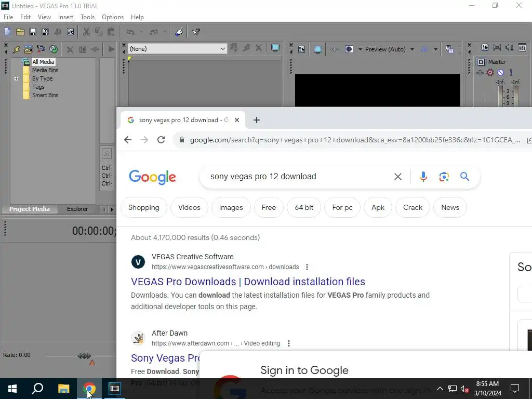Open the Undo history dropdown arrow
The width and height of the screenshot is (532, 399).
[141, 32]
